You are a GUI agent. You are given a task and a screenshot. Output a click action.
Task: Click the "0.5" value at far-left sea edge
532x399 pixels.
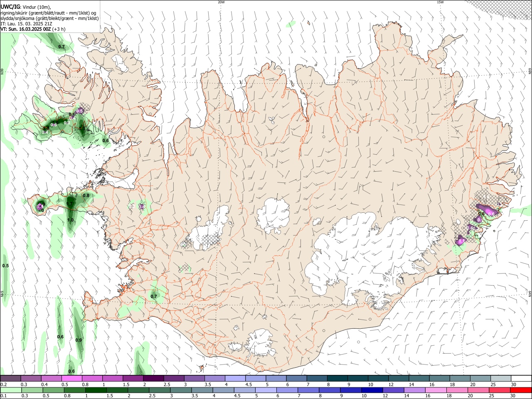coord(5,266)
